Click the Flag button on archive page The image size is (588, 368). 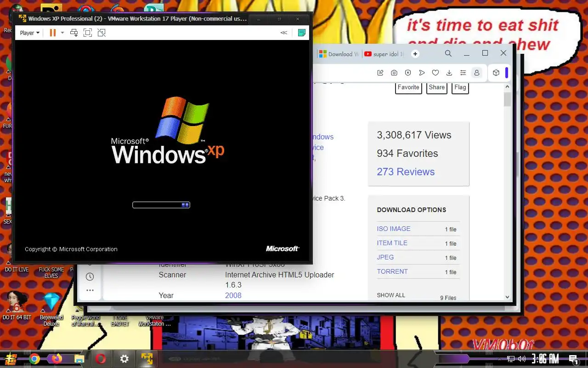coord(460,87)
